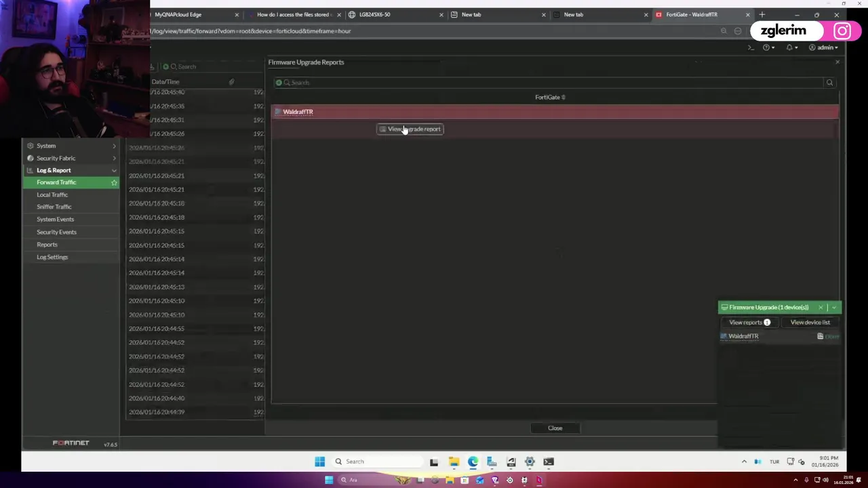
Task: Click the report document icon next to Done
Action: [x=820, y=336]
